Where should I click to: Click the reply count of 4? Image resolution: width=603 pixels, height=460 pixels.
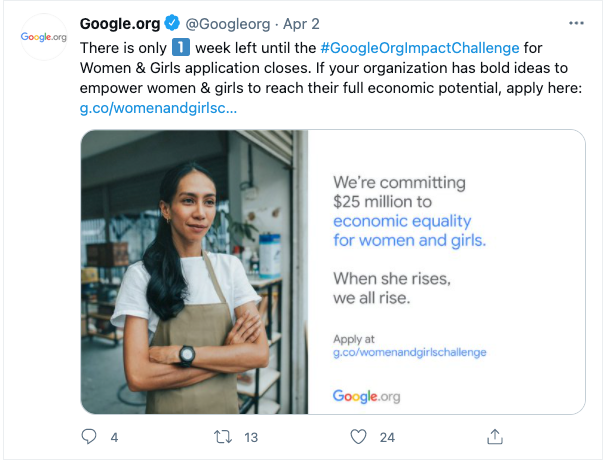(114, 437)
